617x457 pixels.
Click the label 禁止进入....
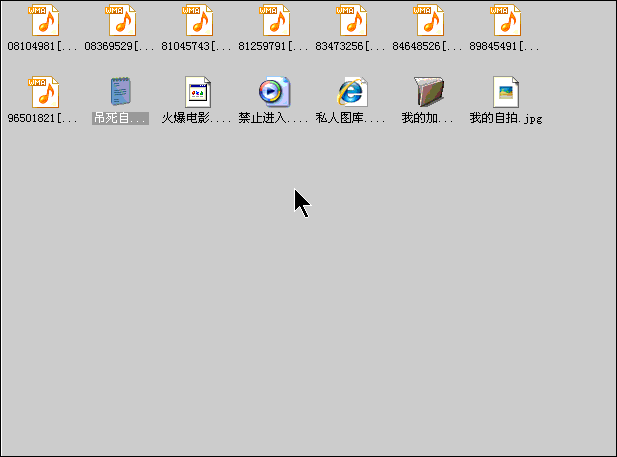click(x=274, y=118)
